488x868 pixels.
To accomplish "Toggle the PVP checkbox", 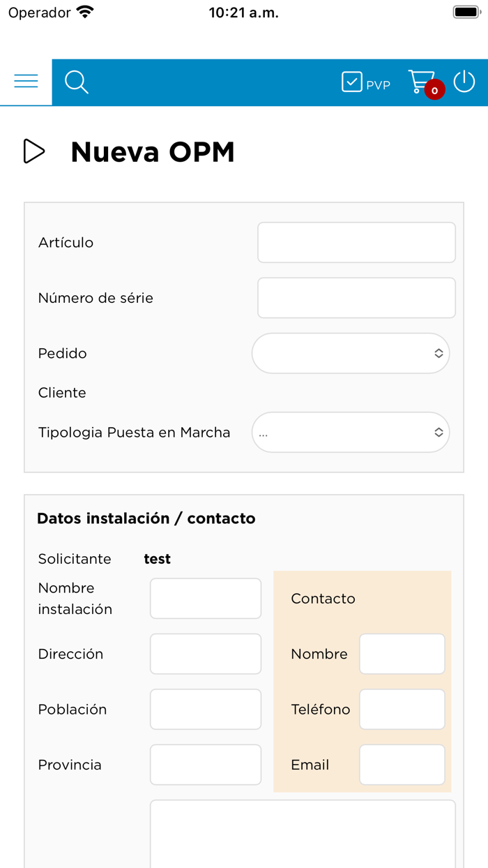I will click(x=352, y=82).
